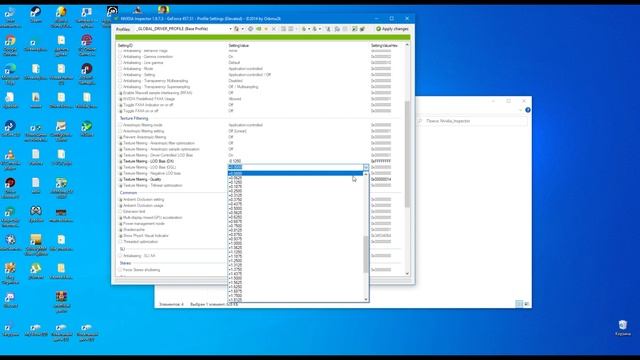The width and height of the screenshot is (640, 360).
Task: Select Texture filtering - LOD Bias (OGL) row
Action: pos(172,167)
